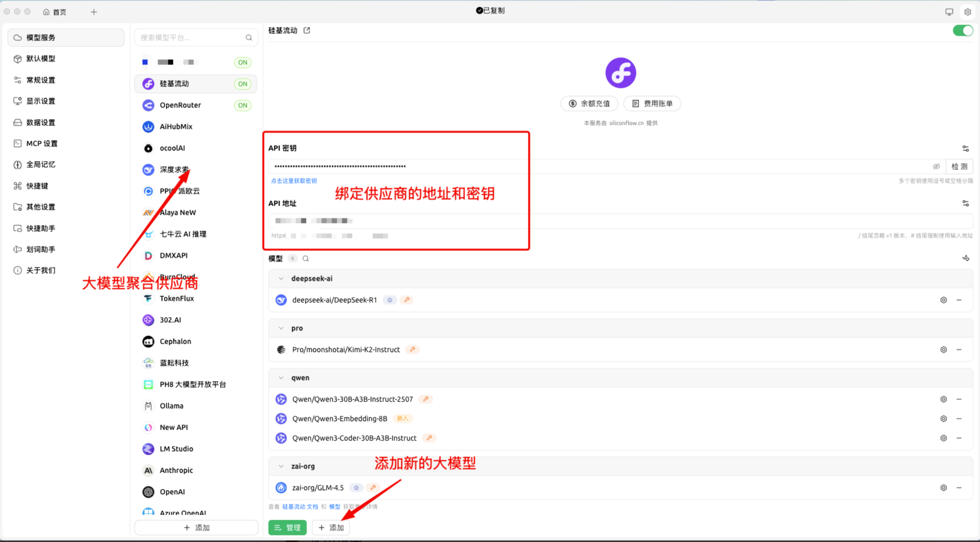
Task: Toggle the 硅基流动 provider enable switch
Action: pos(963,31)
